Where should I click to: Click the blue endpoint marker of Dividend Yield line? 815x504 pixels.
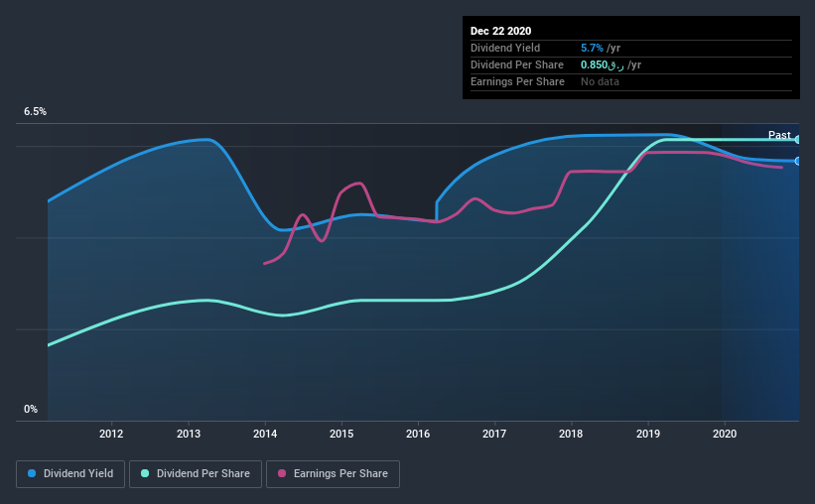point(797,161)
